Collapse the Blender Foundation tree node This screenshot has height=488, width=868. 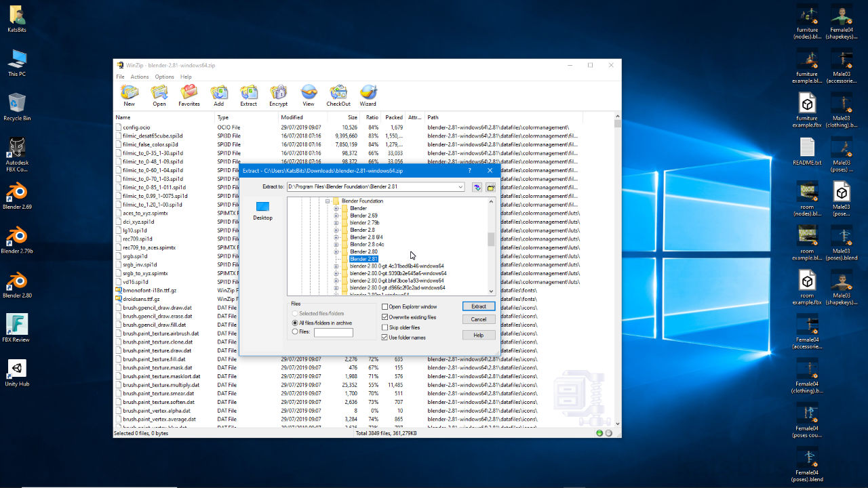(328, 201)
